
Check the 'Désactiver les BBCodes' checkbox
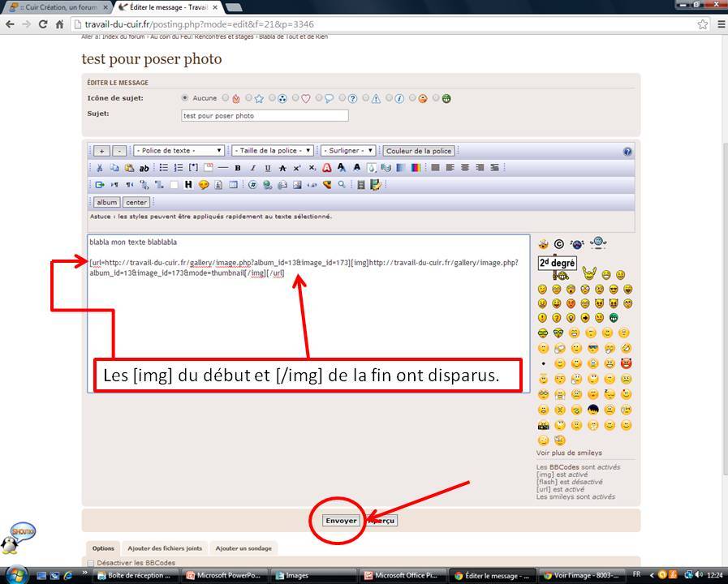[x=91, y=563]
